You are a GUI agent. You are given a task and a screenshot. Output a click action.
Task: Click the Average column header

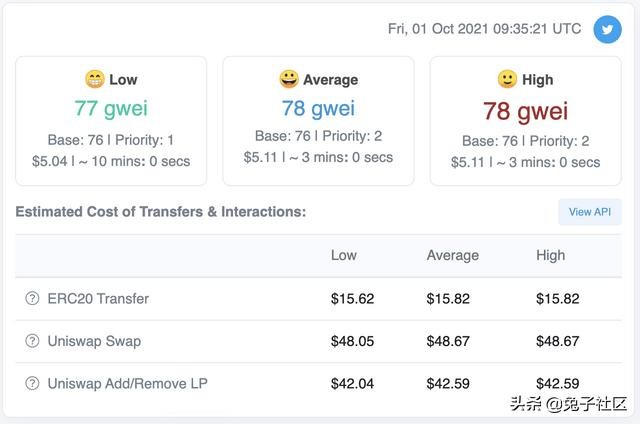(451, 255)
